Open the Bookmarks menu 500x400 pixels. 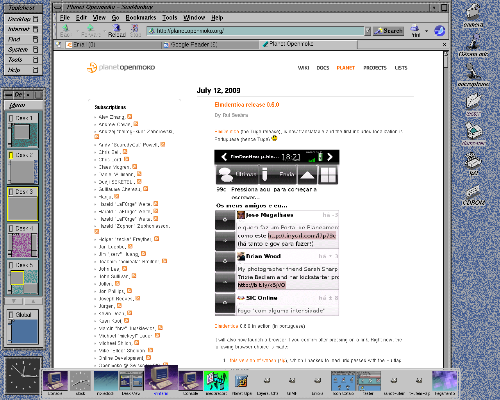click(141, 18)
